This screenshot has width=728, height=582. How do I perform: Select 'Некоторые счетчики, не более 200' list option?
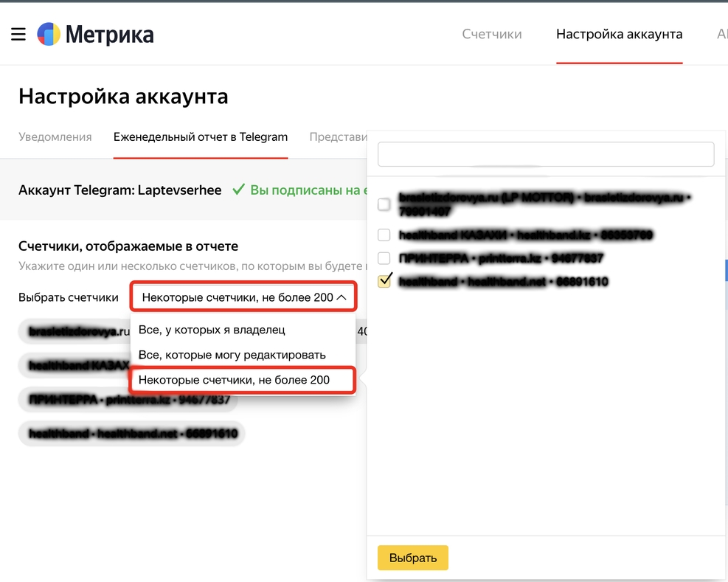pyautogui.click(x=243, y=380)
